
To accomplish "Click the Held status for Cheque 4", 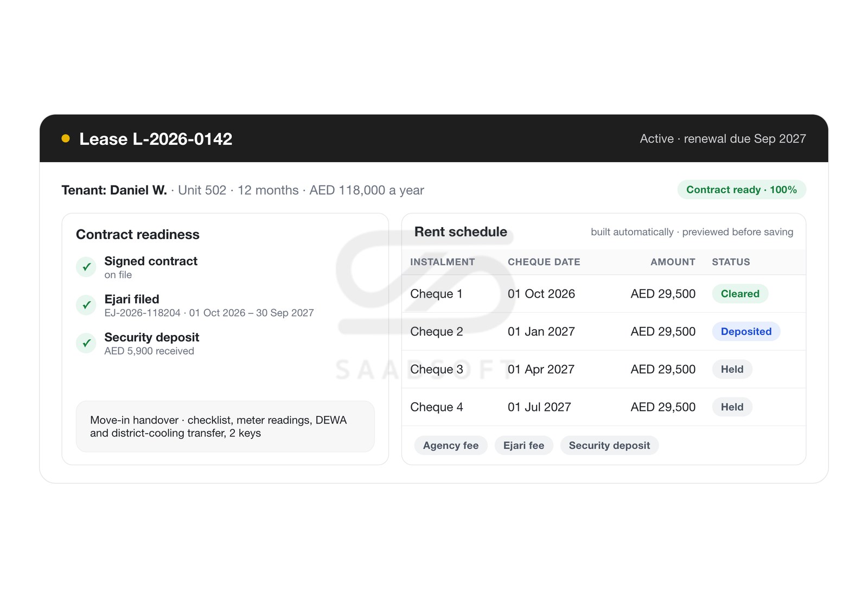I will pyautogui.click(x=732, y=407).
